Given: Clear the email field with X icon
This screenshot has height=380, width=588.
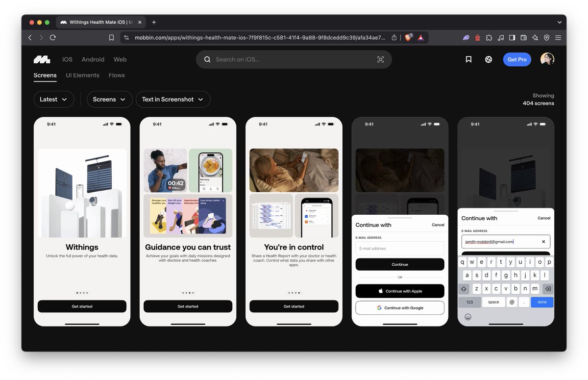Looking at the screenshot, I should [543, 242].
